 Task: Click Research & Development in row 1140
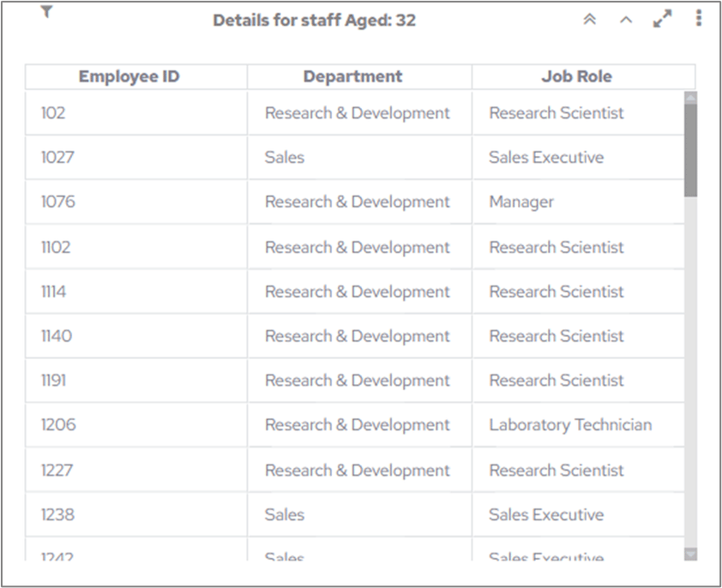[358, 336]
